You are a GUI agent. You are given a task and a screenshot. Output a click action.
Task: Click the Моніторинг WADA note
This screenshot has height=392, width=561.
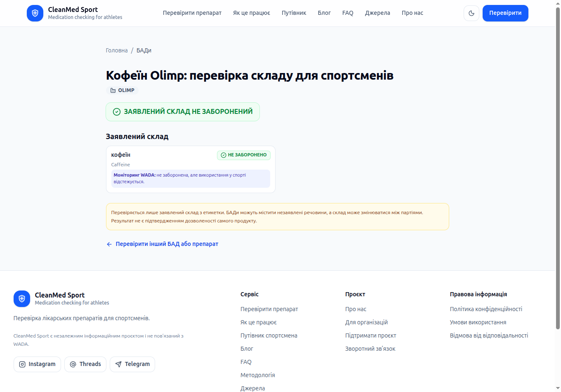191,179
